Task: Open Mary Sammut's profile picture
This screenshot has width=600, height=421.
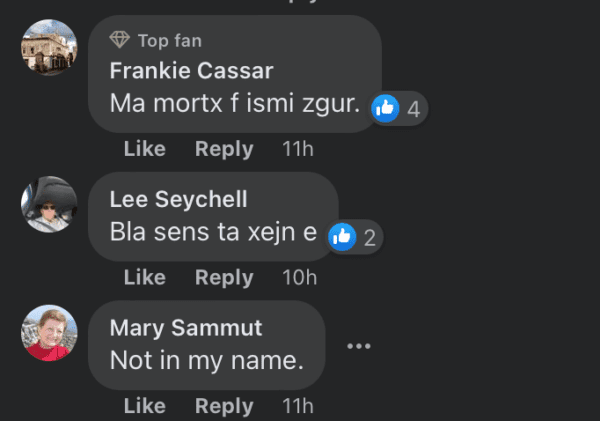Action: (x=49, y=333)
